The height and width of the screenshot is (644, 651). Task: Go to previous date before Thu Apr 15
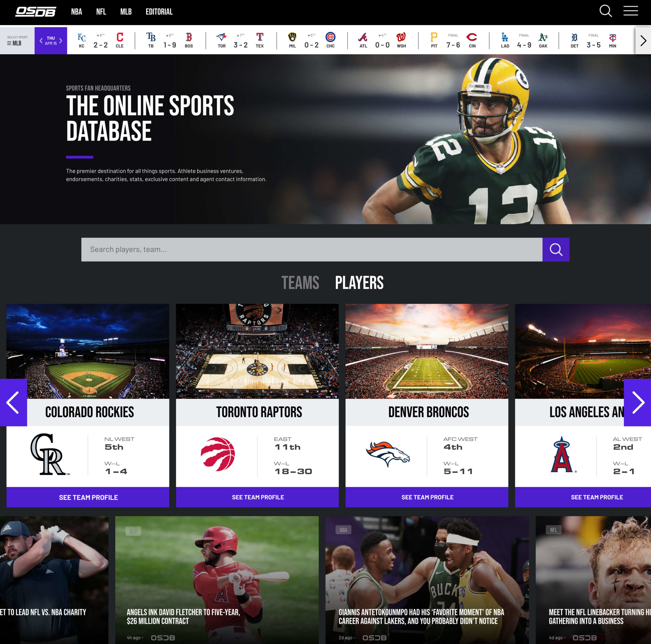[41, 41]
